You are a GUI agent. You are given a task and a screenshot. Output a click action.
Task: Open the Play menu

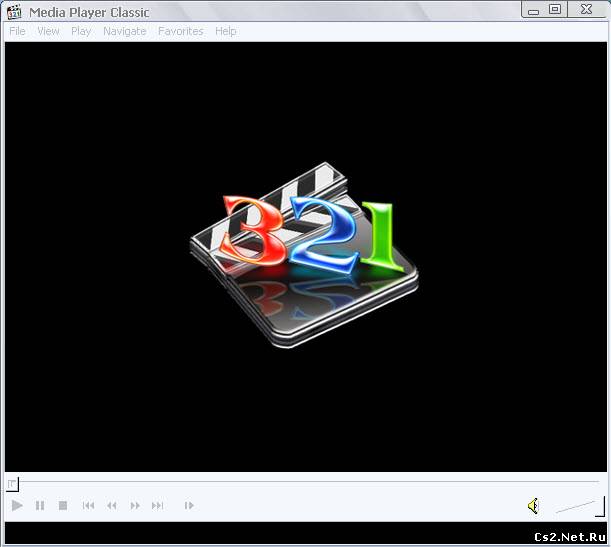point(81,31)
